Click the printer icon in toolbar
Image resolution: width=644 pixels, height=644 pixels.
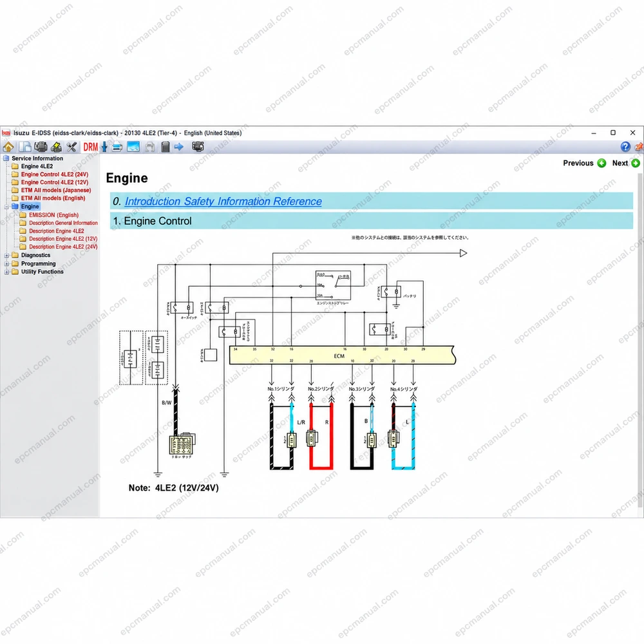click(x=117, y=147)
